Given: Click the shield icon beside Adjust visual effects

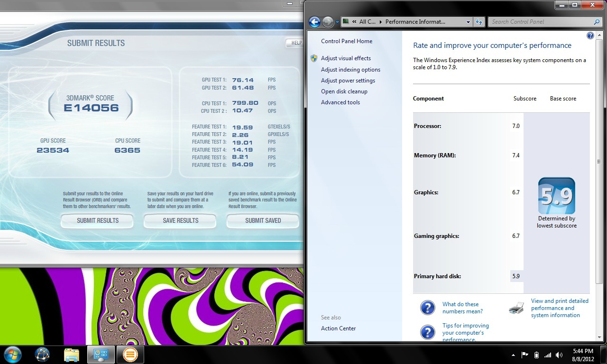Looking at the screenshot, I should tap(314, 58).
